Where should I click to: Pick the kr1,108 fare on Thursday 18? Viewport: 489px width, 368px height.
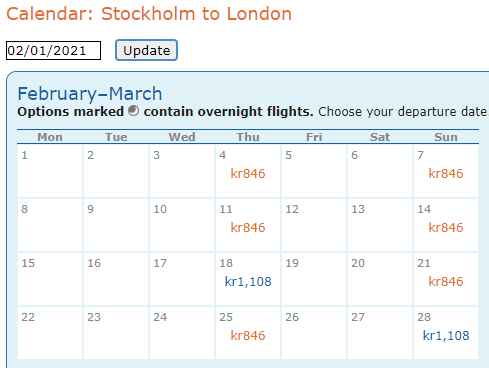248,282
